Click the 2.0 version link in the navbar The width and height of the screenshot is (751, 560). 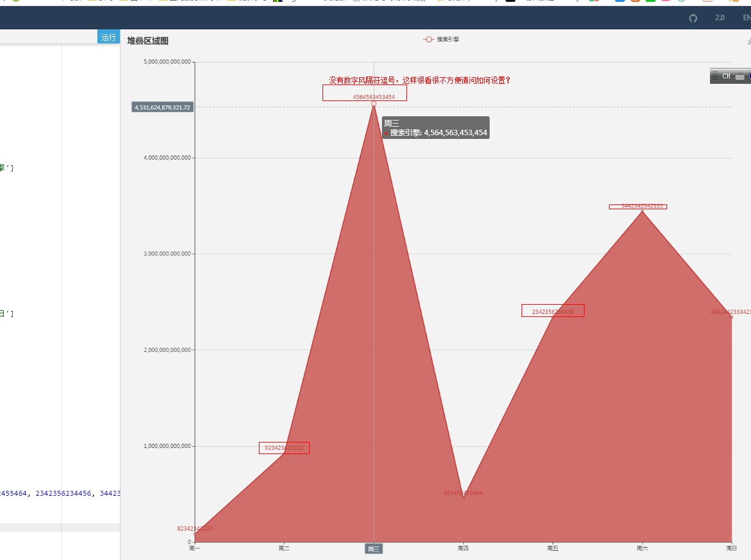pyautogui.click(x=720, y=18)
